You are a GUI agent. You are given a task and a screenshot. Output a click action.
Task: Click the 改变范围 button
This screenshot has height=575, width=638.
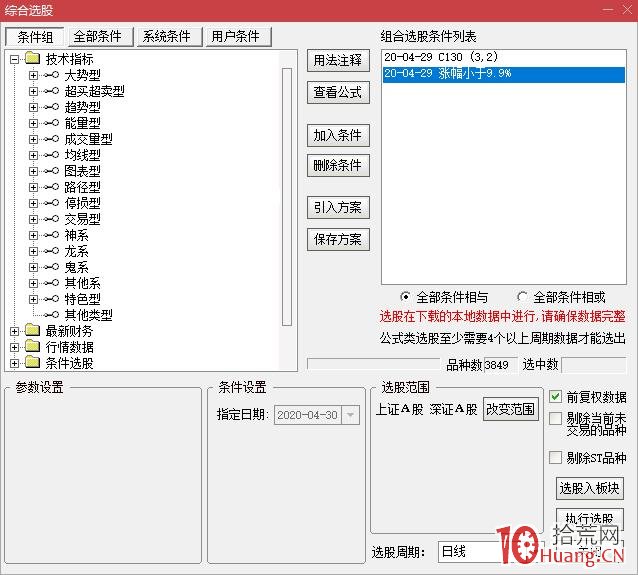pyautogui.click(x=511, y=409)
